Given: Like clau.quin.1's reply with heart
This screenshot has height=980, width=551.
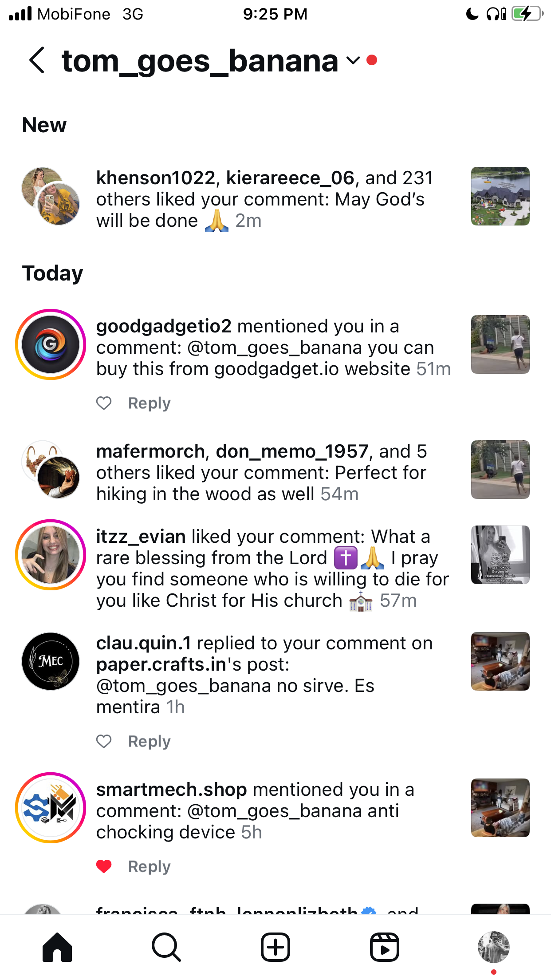Looking at the screenshot, I should tap(104, 741).
